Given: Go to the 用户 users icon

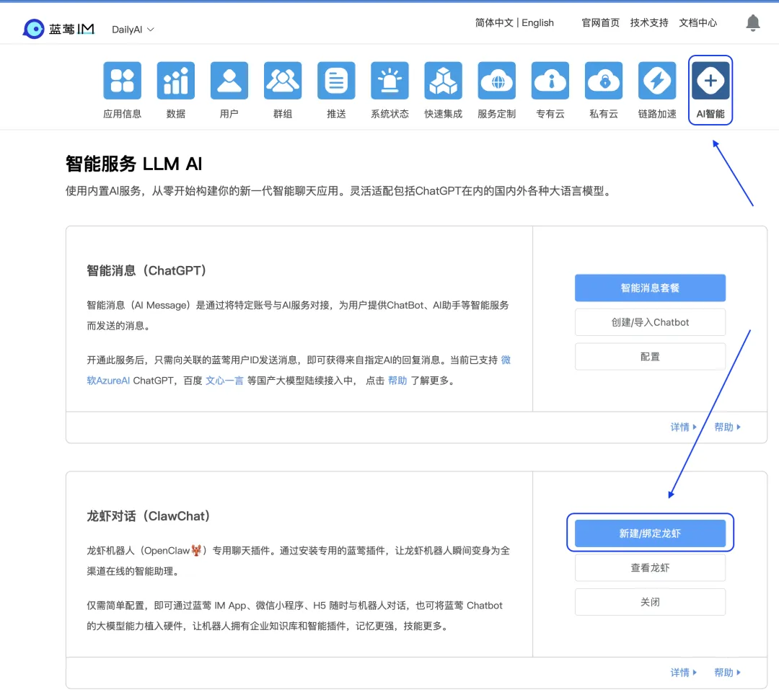Looking at the screenshot, I should (229, 81).
